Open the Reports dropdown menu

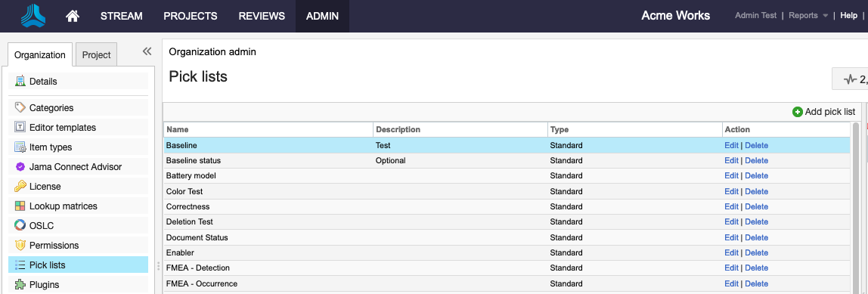[x=808, y=16]
